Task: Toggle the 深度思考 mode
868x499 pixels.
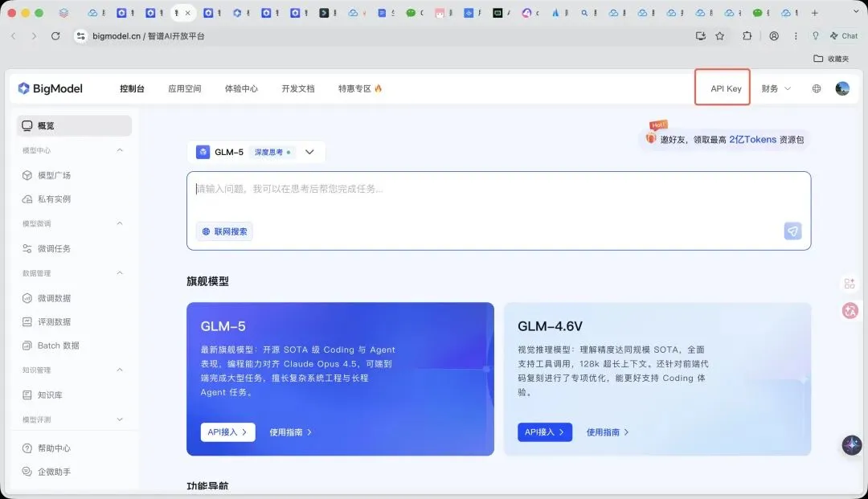Action: pyautogui.click(x=272, y=152)
